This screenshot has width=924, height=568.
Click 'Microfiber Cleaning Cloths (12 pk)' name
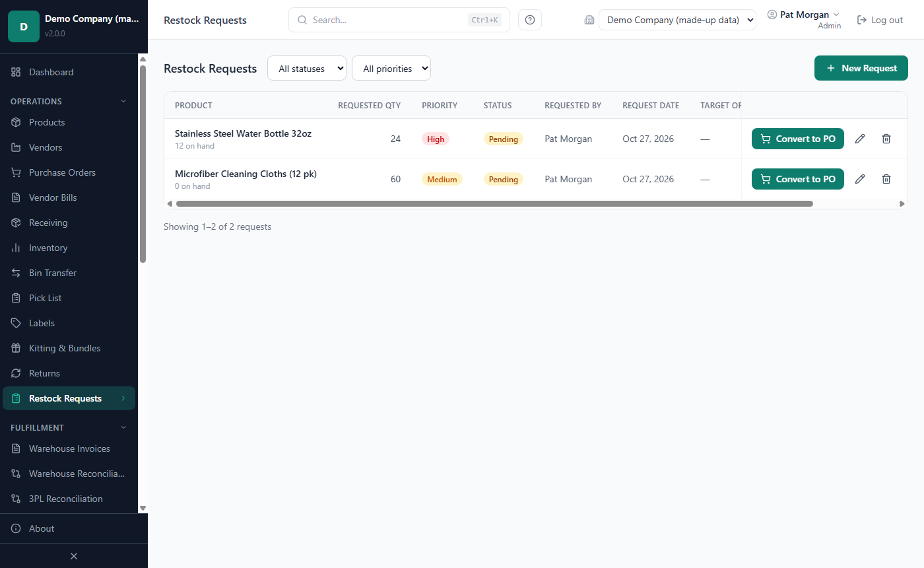(x=246, y=174)
